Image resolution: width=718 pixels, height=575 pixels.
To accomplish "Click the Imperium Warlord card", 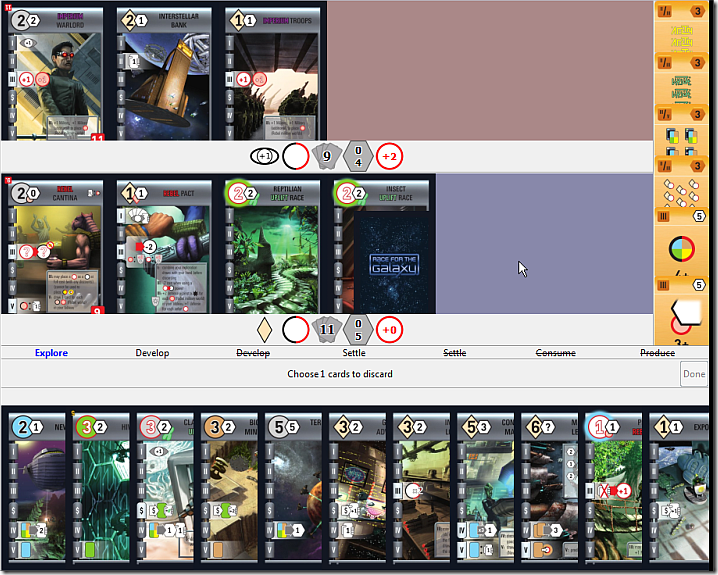I will coord(55,74).
